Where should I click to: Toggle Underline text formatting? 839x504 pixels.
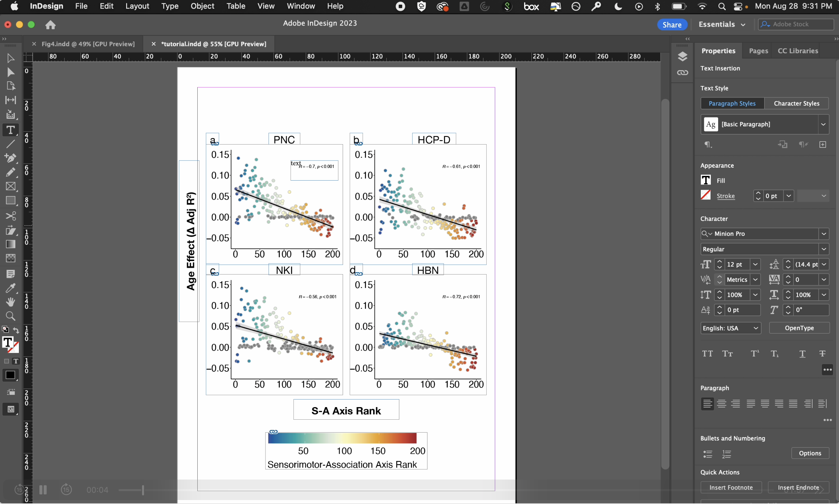coord(802,354)
